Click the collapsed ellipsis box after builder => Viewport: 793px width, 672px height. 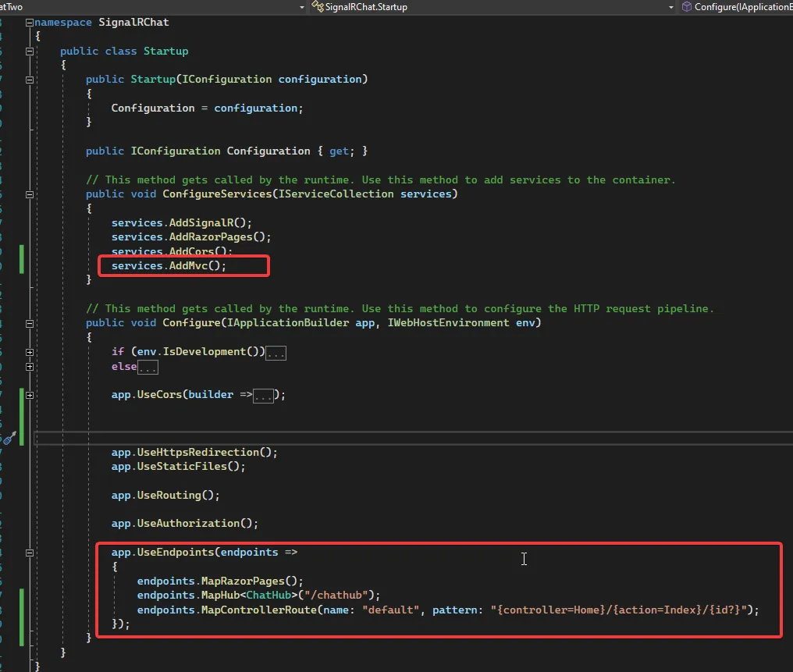[264, 396]
